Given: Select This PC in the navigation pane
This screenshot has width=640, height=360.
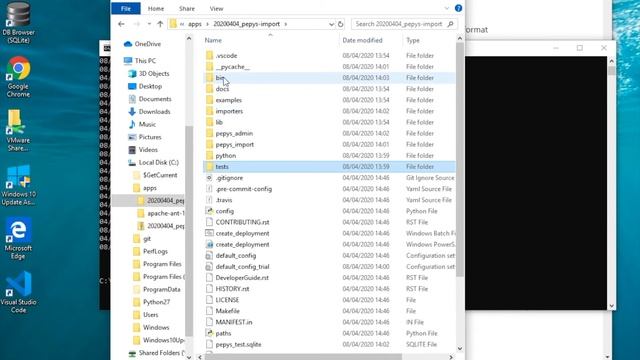Looking at the screenshot, I should pos(140,61).
